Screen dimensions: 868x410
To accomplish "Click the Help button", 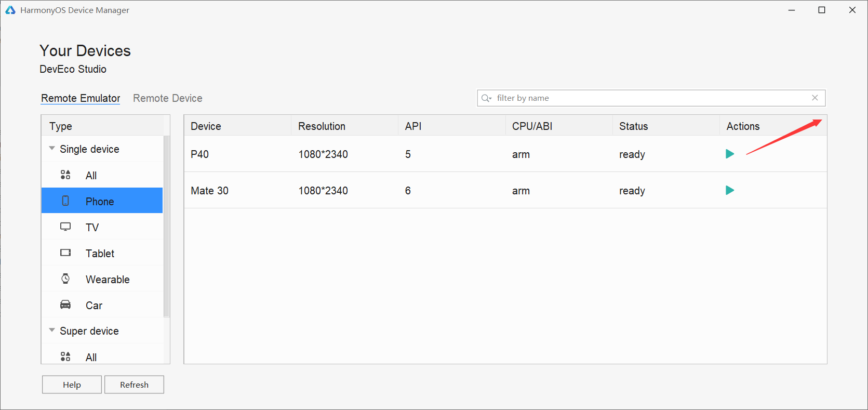I will [72, 385].
